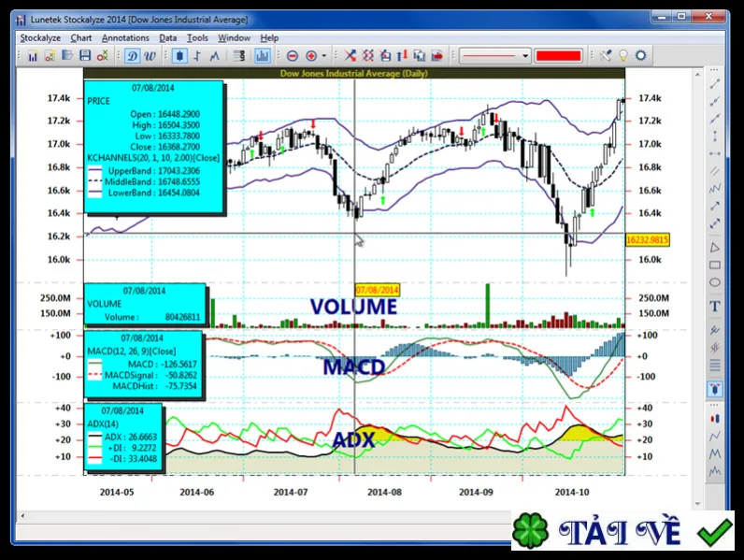
Task: Click the light bulb tips icon
Action: 623,56
